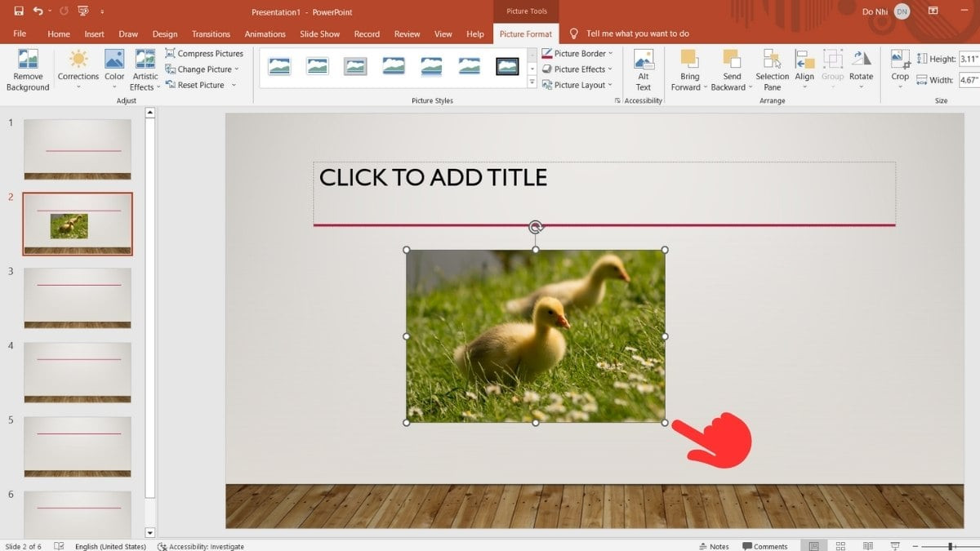Switch to the Home tab
980x551 pixels.
[59, 33]
